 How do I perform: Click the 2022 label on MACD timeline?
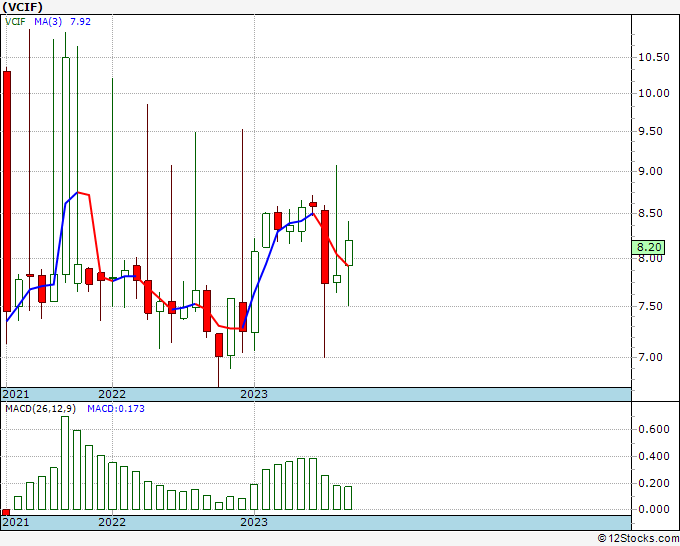[112, 522]
